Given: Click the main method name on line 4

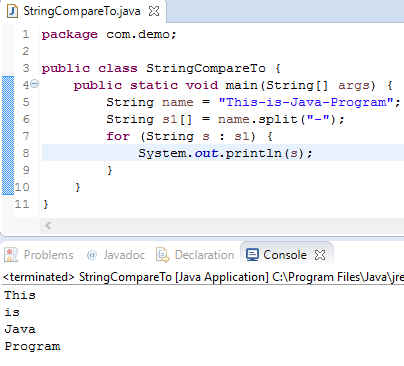Looking at the screenshot, I should 241,85.
